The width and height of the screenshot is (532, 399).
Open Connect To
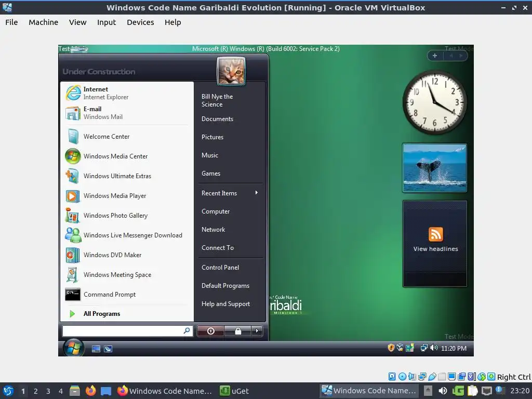coord(230,248)
